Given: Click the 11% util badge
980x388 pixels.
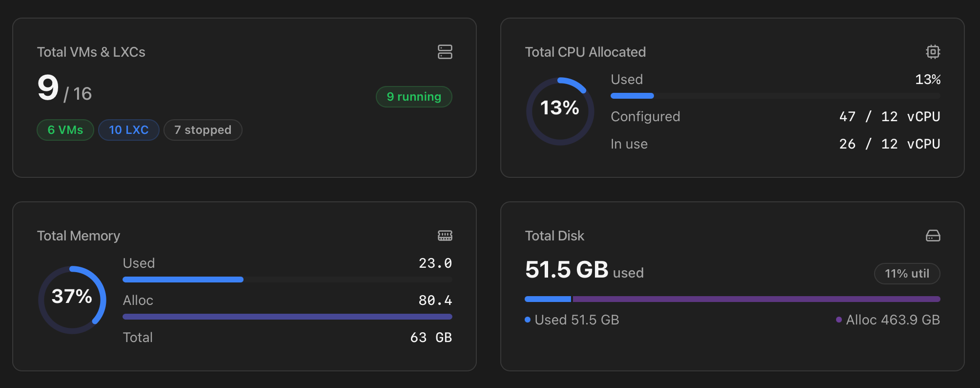Looking at the screenshot, I should [x=907, y=274].
